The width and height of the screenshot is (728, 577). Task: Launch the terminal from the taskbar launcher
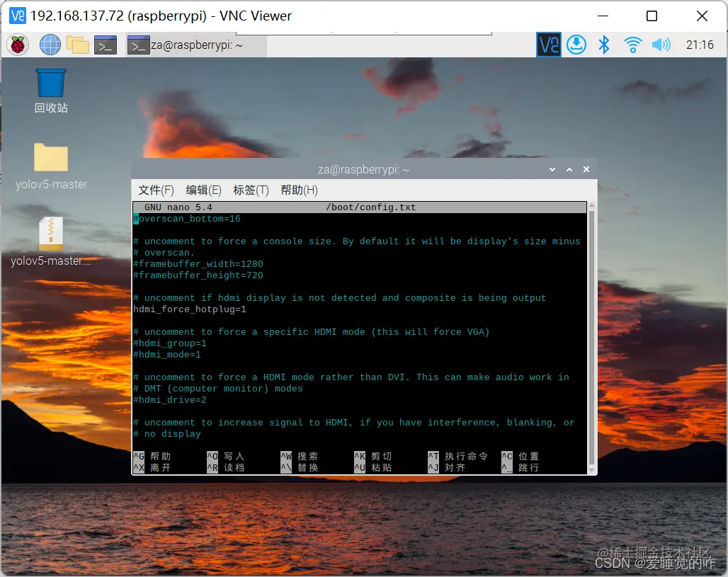coord(106,45)
